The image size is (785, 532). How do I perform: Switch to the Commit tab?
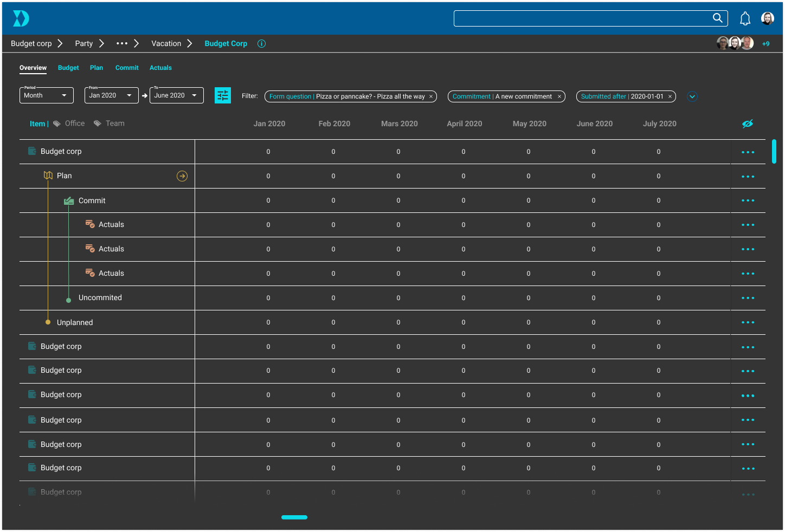127,68
